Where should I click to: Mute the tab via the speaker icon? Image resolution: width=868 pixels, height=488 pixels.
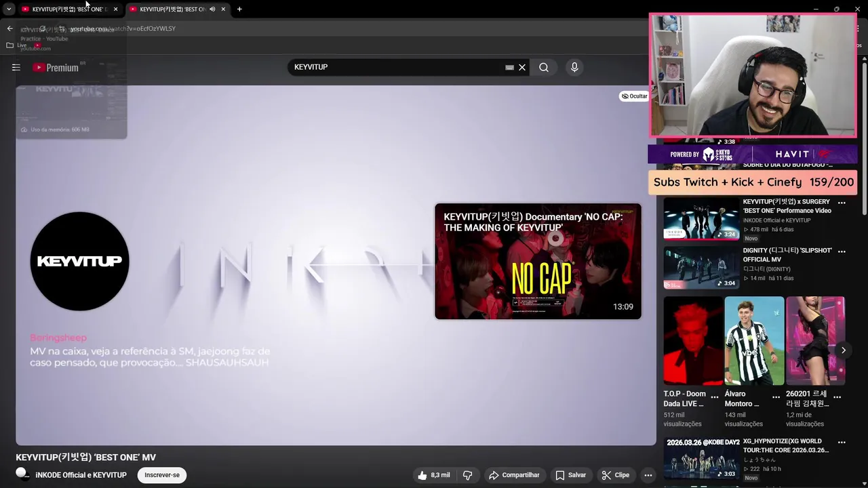[212, 9]
